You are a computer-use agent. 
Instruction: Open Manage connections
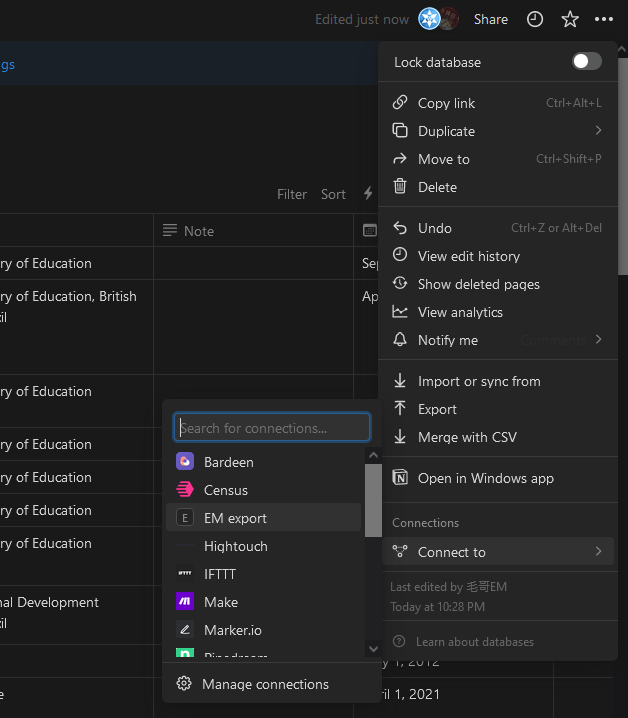[272, 684]
